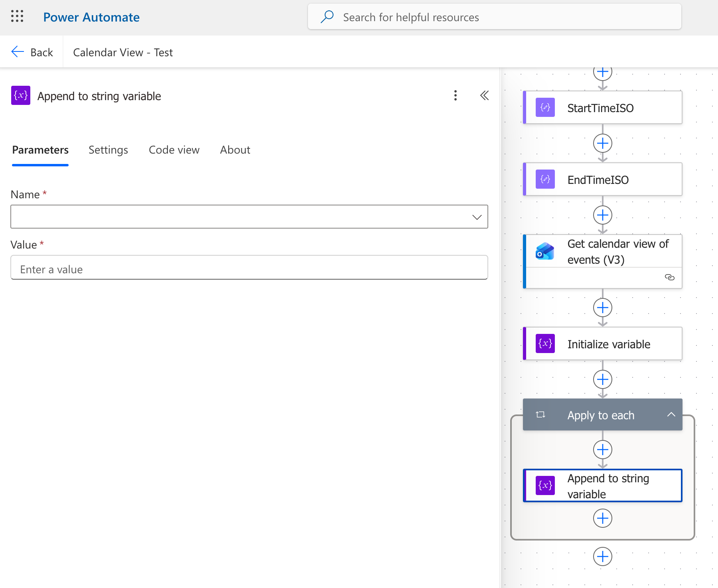The width and height of the screenshot is (718, 588).
Task: Add step between StartTimeISO and EndTimeISO
Action: 603,143
